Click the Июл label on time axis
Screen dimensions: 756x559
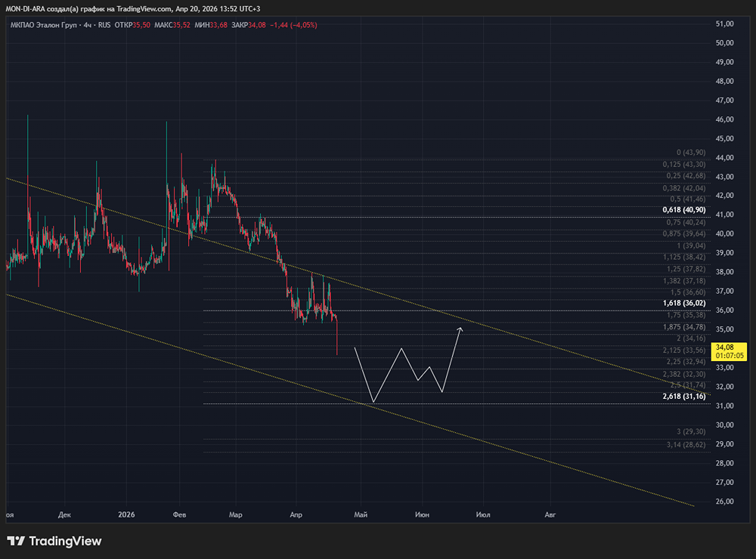pyautogui.click(x=482, y=514)
